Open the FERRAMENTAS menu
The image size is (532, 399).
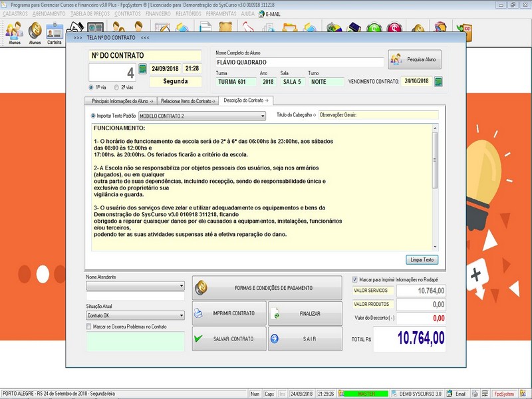point(221,14)
